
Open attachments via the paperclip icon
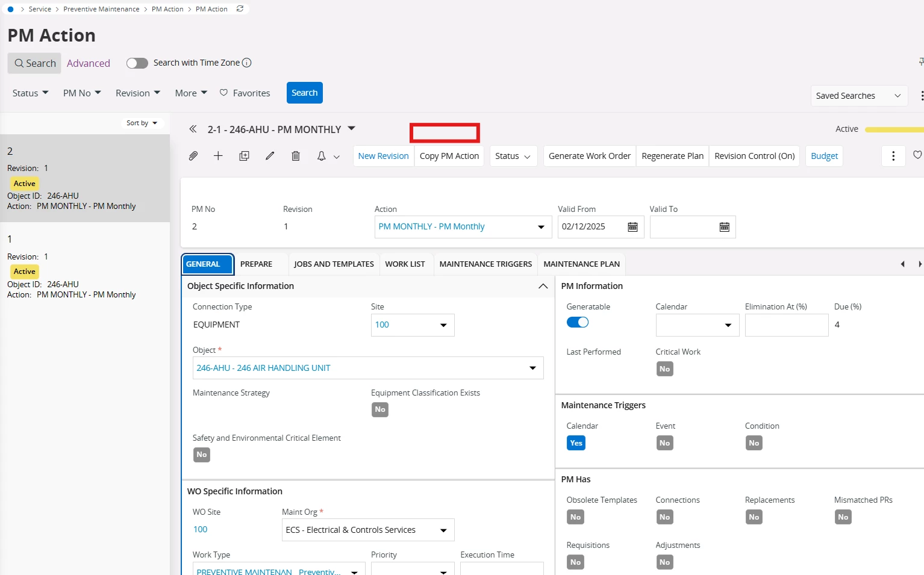tap(193, 156)
